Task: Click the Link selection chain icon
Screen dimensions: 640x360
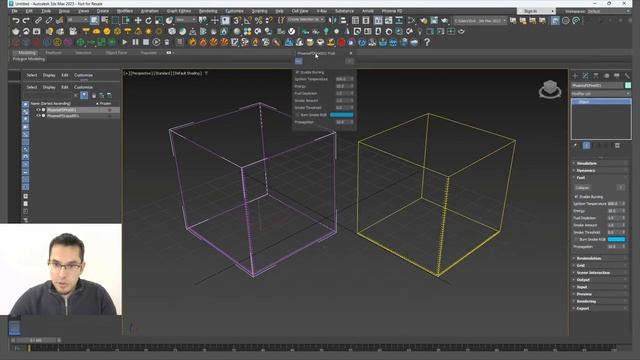Action: coord(38,20)
